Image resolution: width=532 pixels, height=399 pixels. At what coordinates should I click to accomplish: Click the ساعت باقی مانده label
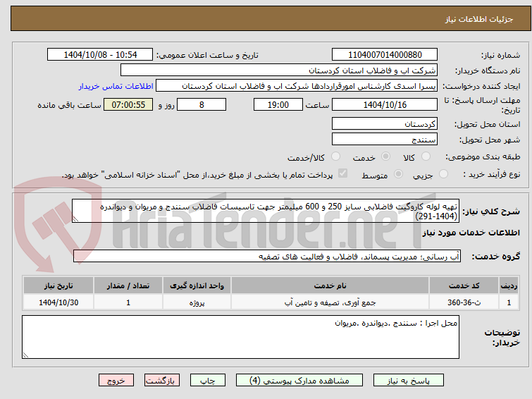[x=69, y=105]
